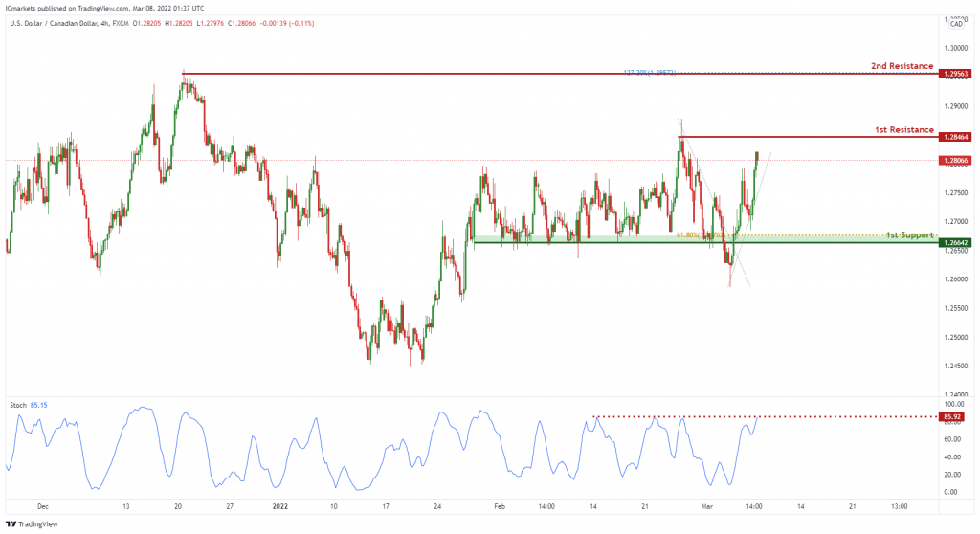Click the 1st Resistance text label
This screenshot has width=980, height=534.
pyautogui.click(x=903, y=130)
